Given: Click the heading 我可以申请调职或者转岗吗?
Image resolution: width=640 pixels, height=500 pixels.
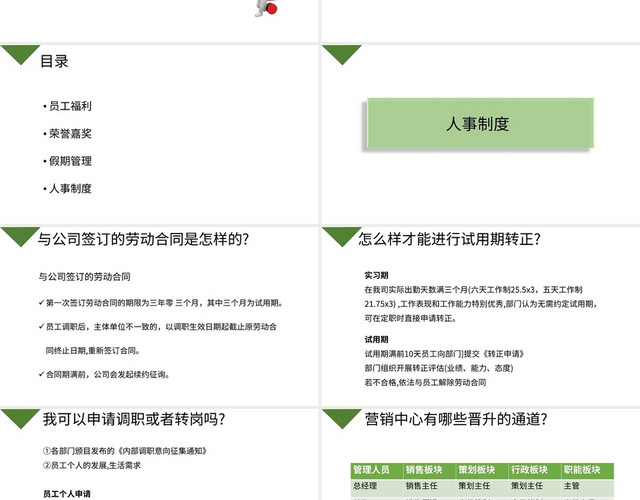Looking at the screenshot, I should click(134, 419).
